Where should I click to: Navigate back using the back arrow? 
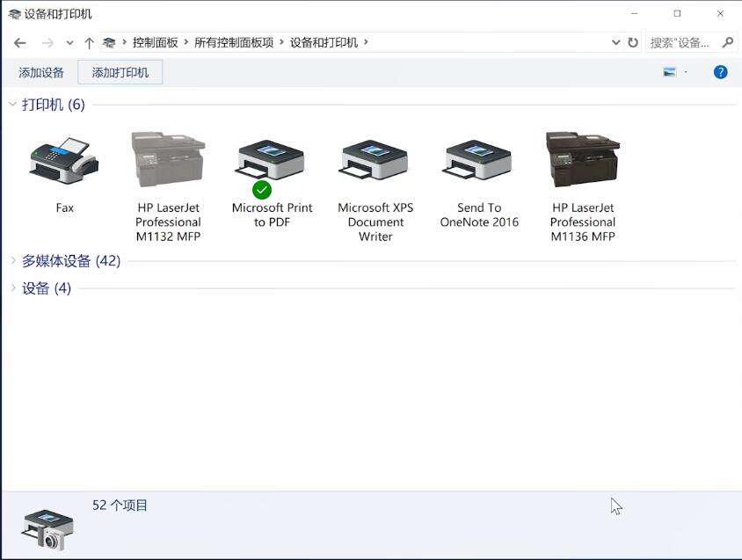pyautogui.click(x=19, y=42)
